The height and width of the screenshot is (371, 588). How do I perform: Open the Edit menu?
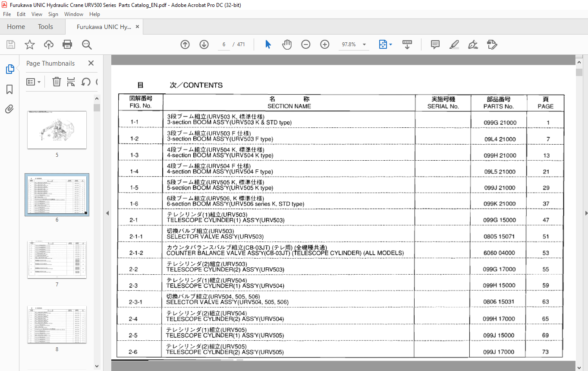pos(21,14)
